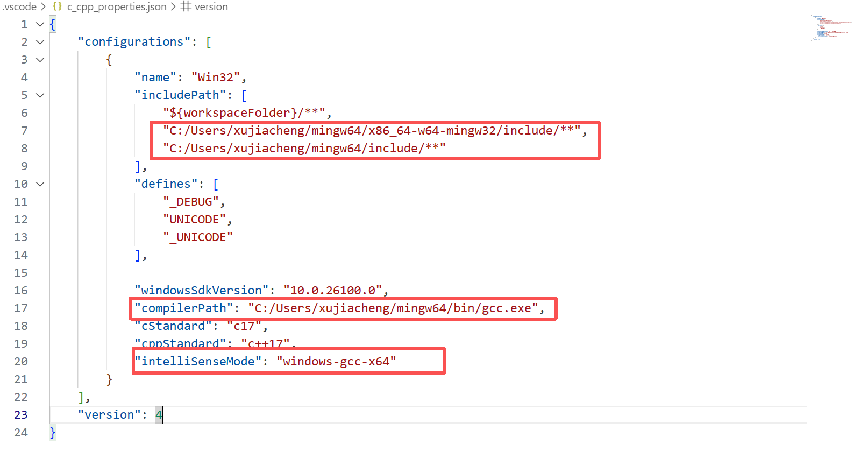
Task: Click line number 23 in the gutter
Action: coord(21,415)
